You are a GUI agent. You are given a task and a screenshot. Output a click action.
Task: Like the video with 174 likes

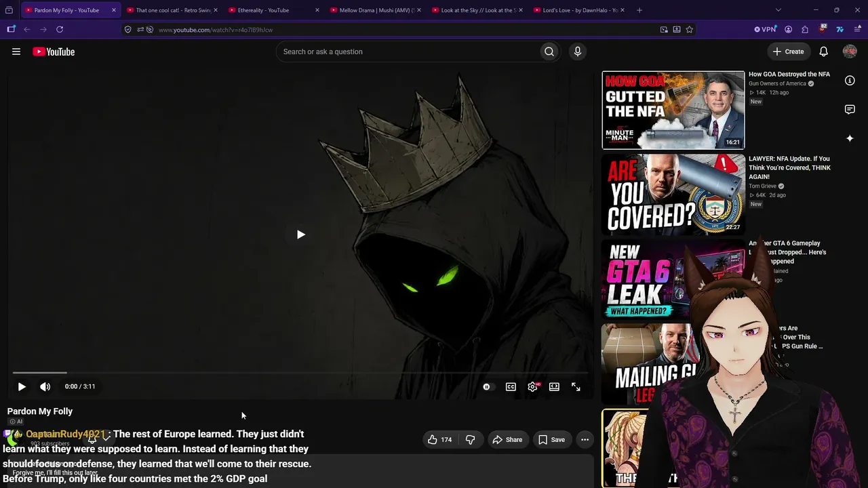[x=439, y=440]
